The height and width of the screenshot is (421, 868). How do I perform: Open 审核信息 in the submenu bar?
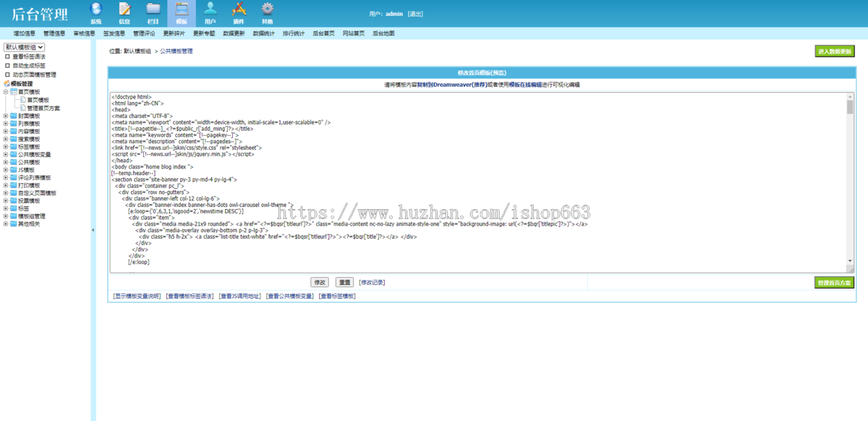click(x=84, y=33)
